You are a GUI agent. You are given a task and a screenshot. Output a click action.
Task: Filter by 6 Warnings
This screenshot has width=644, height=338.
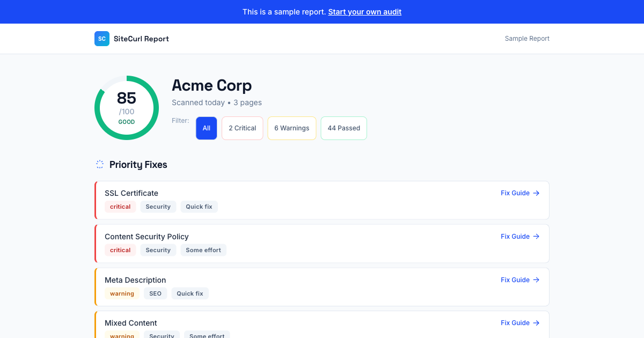pyautogui.click(x=292, y=128)
